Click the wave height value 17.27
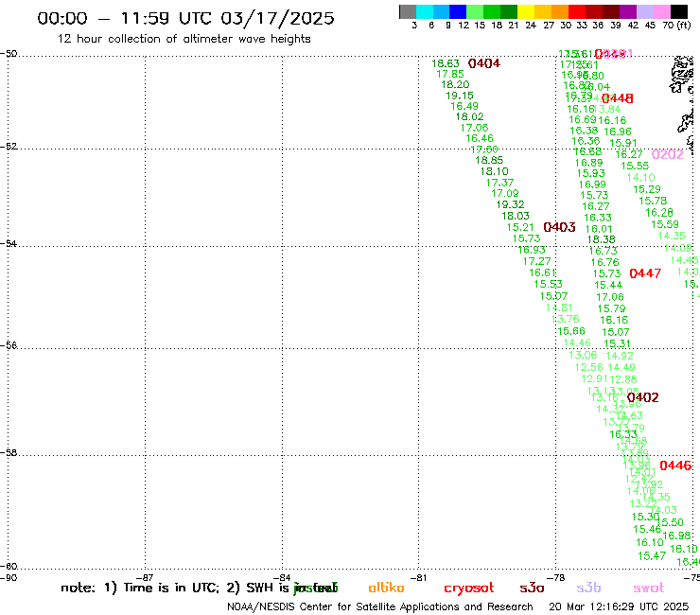700x615 pixels. 536,261
